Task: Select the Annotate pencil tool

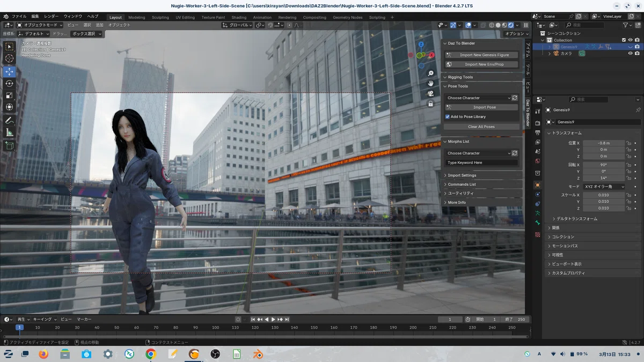Action: [x=9, y=121]
